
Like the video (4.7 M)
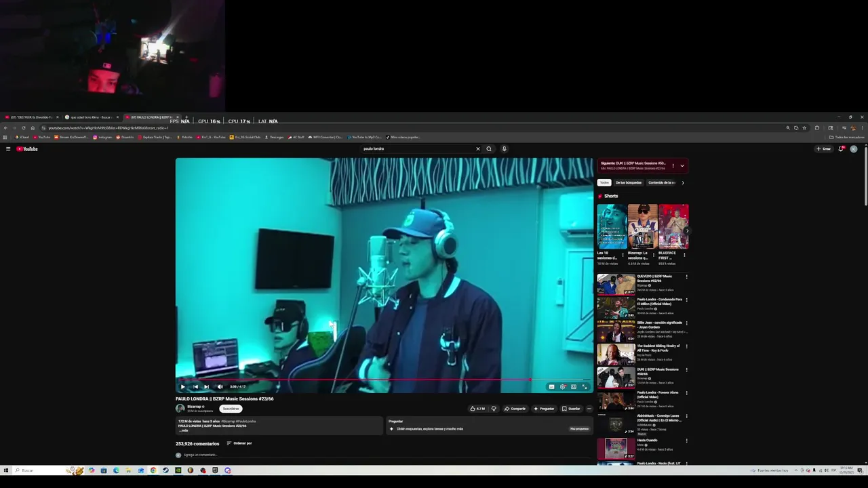click(477, 409)
